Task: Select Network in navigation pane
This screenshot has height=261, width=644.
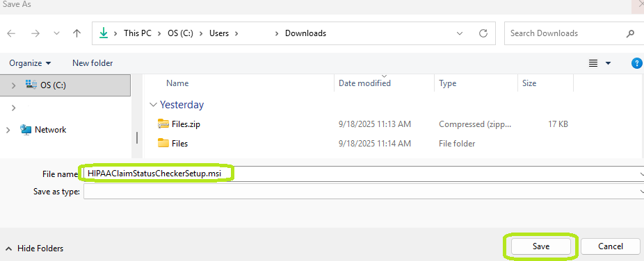Action: pos(50,130)
